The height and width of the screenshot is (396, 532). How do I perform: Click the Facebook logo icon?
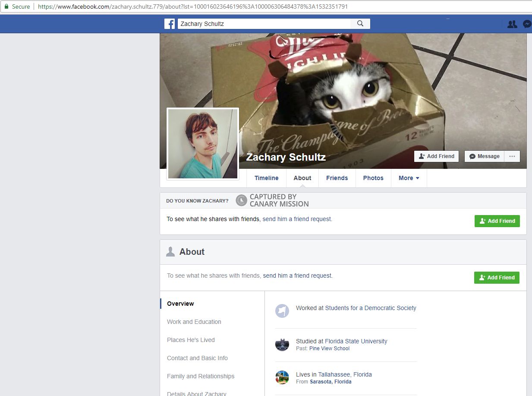click(x=170, y=24)
